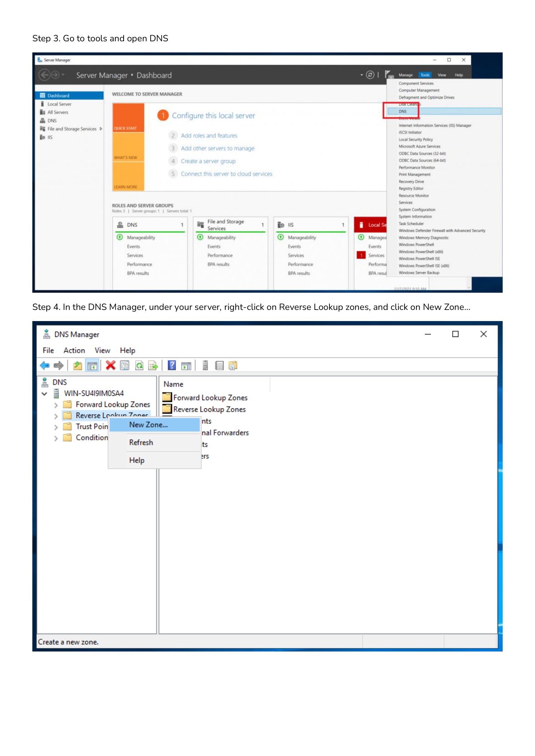Click QUICK START tile in welcome panel

(x=128, y=118)
